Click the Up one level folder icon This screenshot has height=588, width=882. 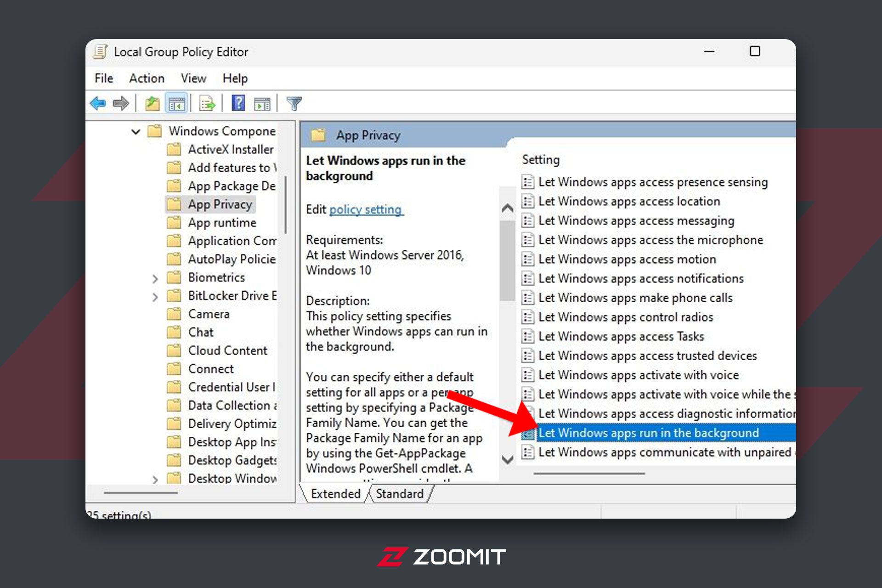click(x=152, y=103)
